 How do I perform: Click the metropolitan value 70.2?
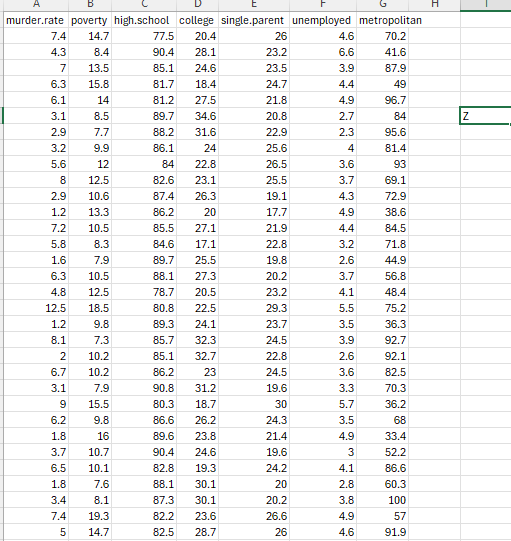click(383, 36)
